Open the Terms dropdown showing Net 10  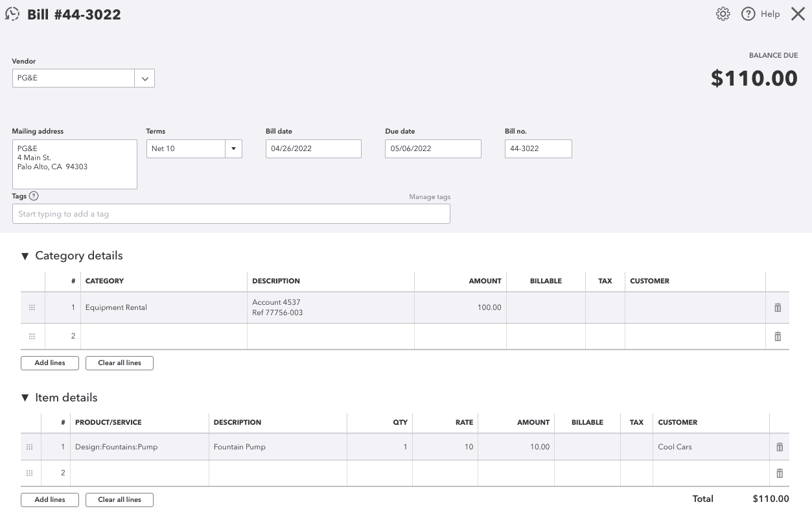click(233, 149)
